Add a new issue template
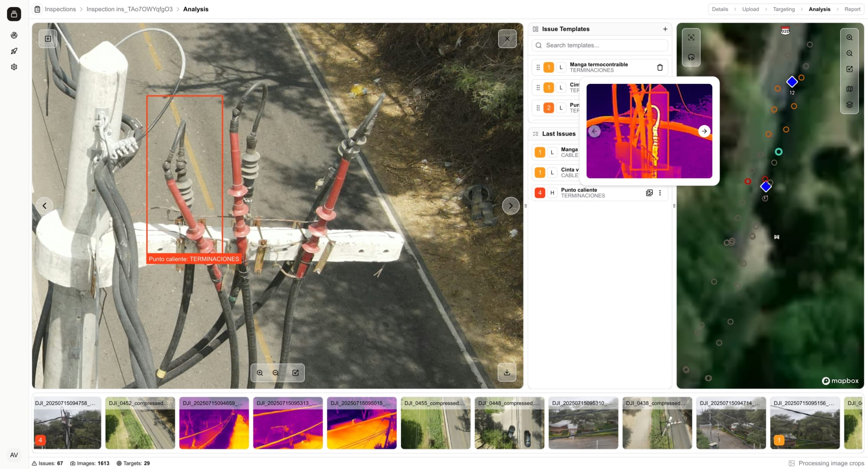The height and width of the screenshot is (469, 868). coord(665,29)
